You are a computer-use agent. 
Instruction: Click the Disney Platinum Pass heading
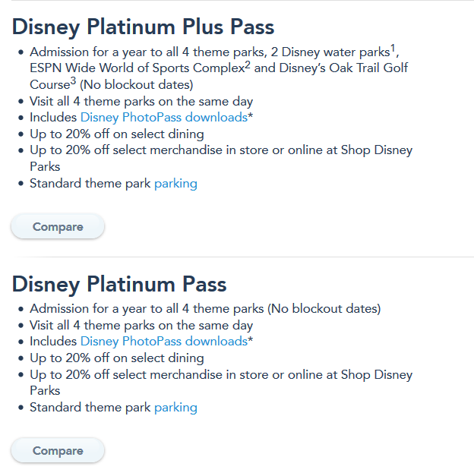[119, 285]
